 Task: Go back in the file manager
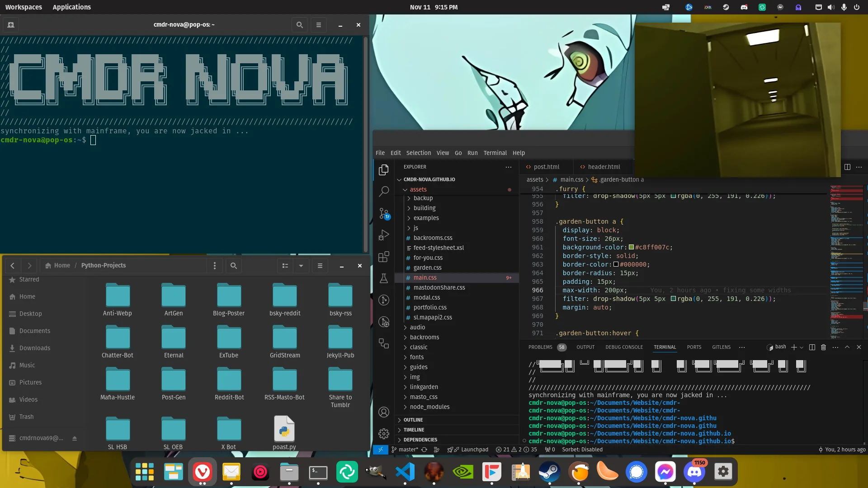(13, 266)
